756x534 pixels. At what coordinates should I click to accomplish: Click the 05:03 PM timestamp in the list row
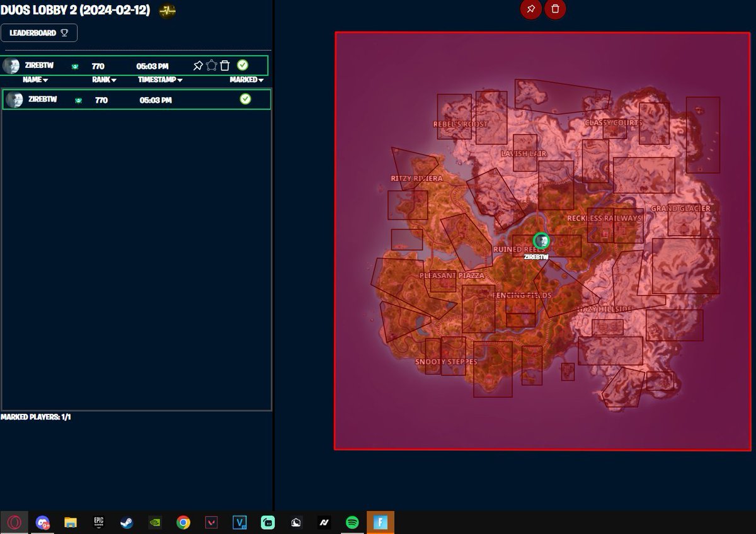[x=156, y=100]
